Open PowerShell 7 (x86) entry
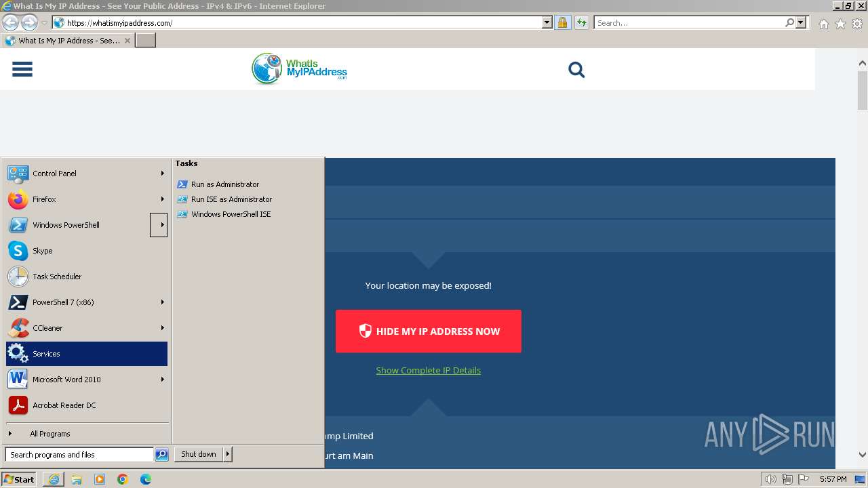This screenshot has width=868, height=488. click(87, 302)
